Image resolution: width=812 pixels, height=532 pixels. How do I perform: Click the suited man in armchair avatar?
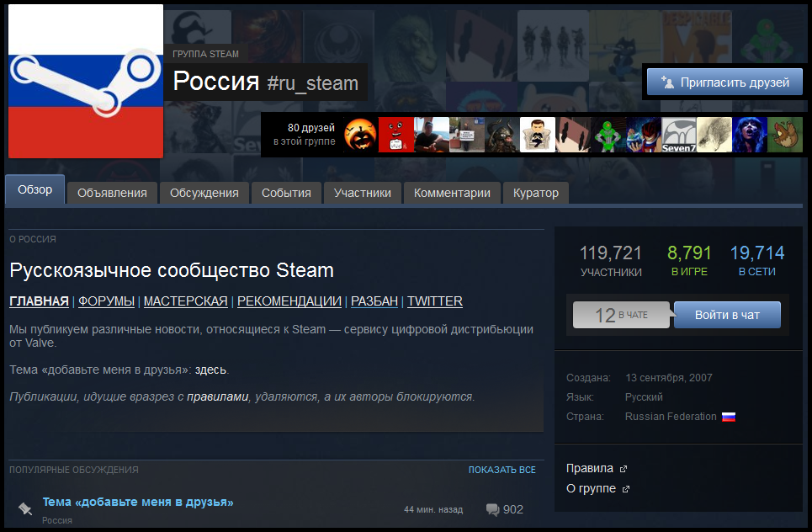(537, 135)
